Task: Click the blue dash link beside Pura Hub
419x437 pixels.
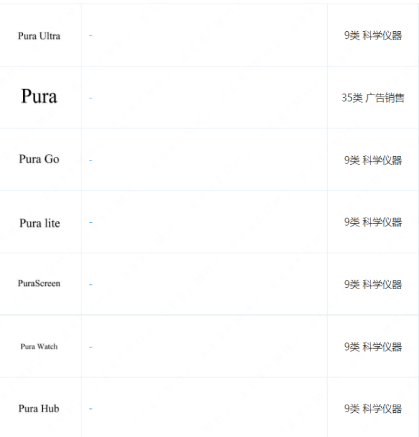Action: [x=91, y=409]
